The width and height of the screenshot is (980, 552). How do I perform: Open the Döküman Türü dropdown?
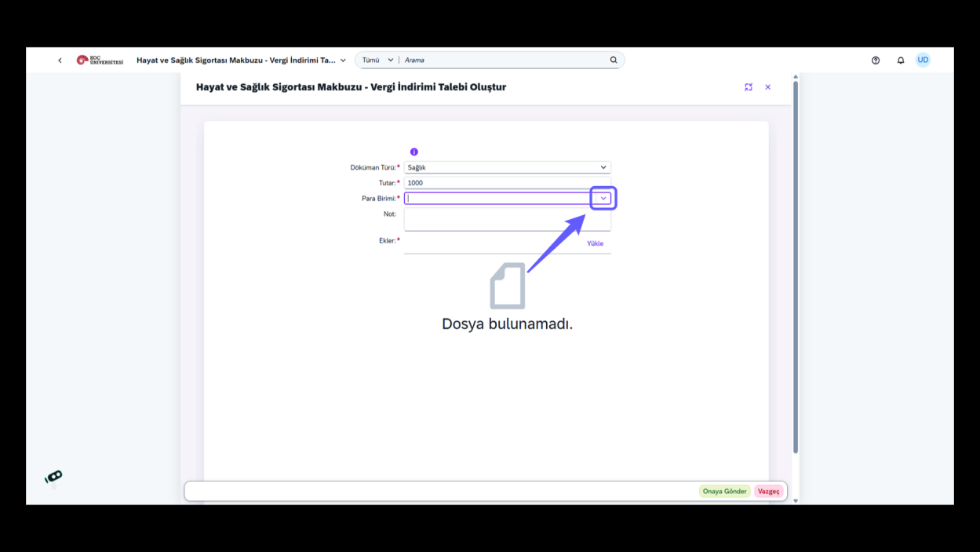click(x=508, y=167)
